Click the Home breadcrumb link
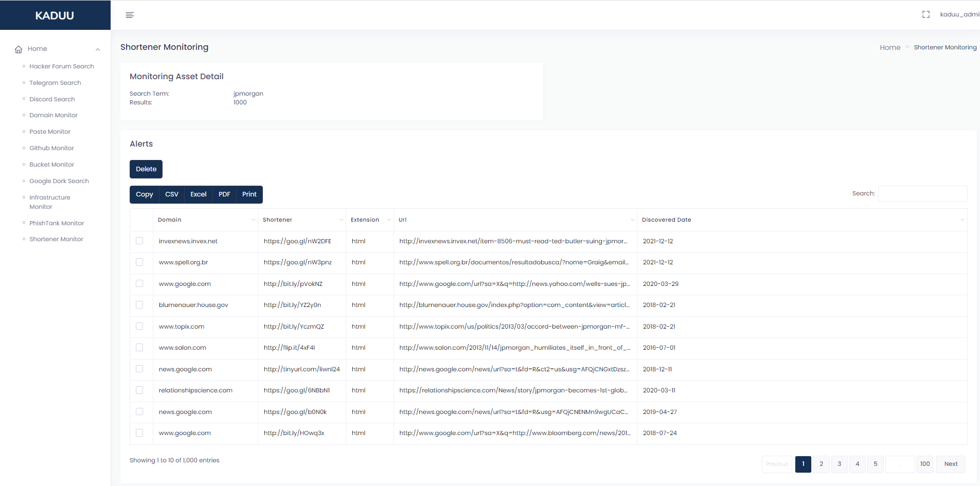This screenshot has height=486, width=980. point(890,47)
